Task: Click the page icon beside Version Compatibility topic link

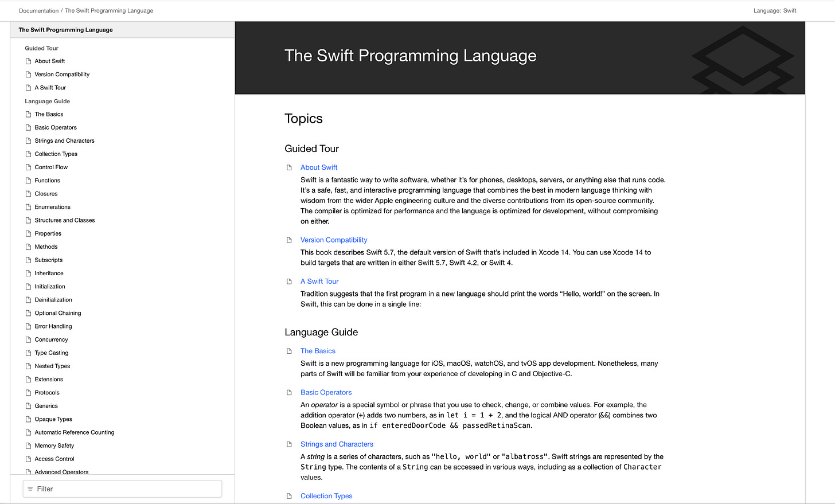Action: pyautogui.click(x=289, y=240)
